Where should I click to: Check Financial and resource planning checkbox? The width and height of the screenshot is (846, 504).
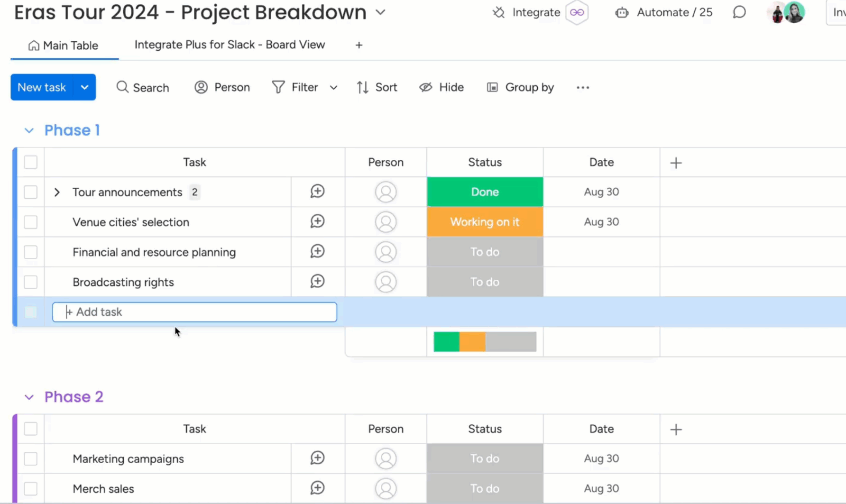(x=31, y=252)
